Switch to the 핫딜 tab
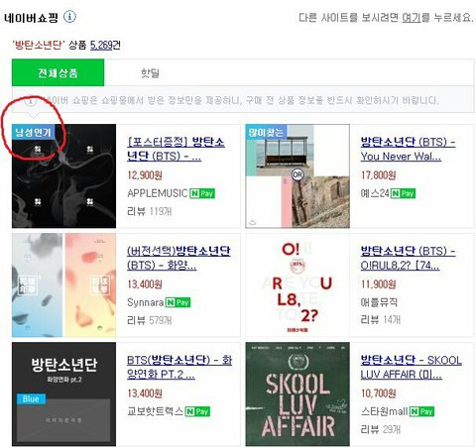 click(150, 72)
